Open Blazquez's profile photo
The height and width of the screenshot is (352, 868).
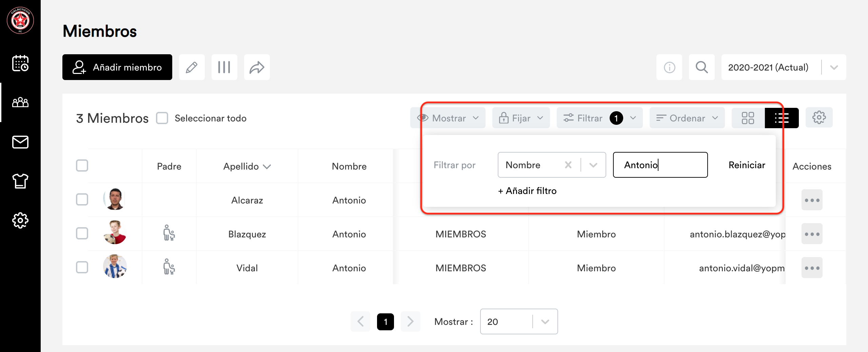point(115,233)
